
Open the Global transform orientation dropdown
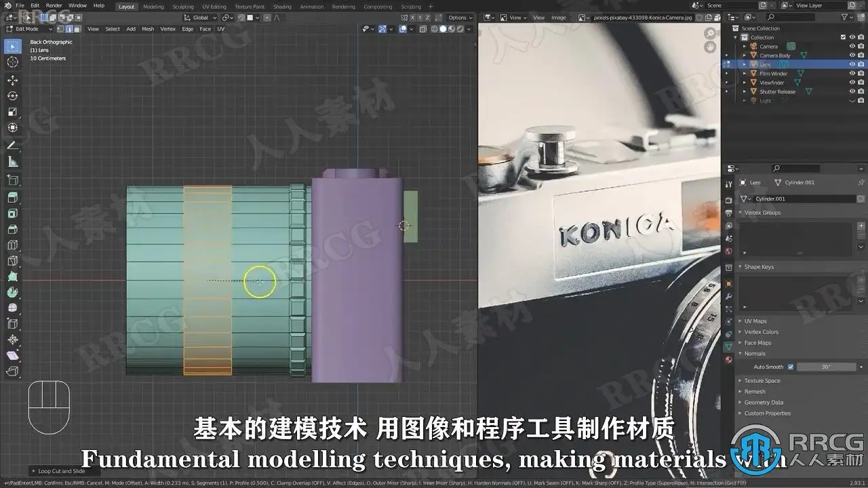pos(200,18)
